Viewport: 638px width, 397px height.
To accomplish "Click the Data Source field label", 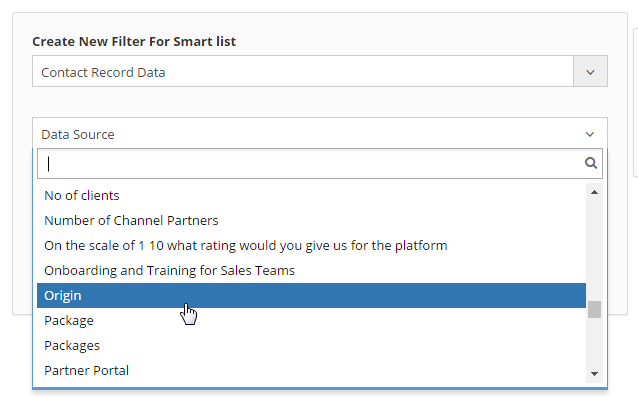I will coord(78,134).
